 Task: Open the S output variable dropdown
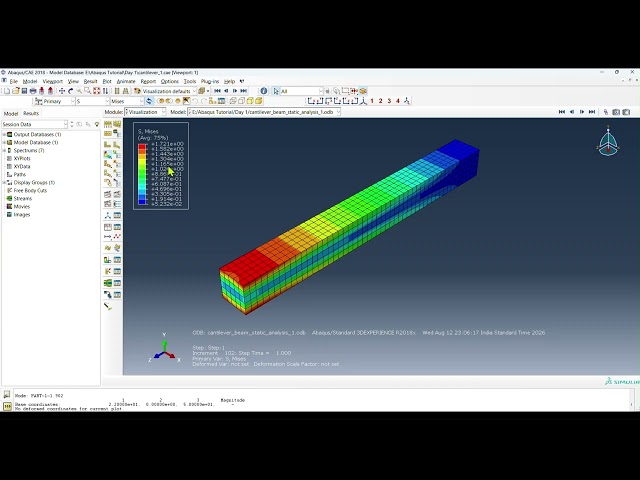tap(93, 101)
